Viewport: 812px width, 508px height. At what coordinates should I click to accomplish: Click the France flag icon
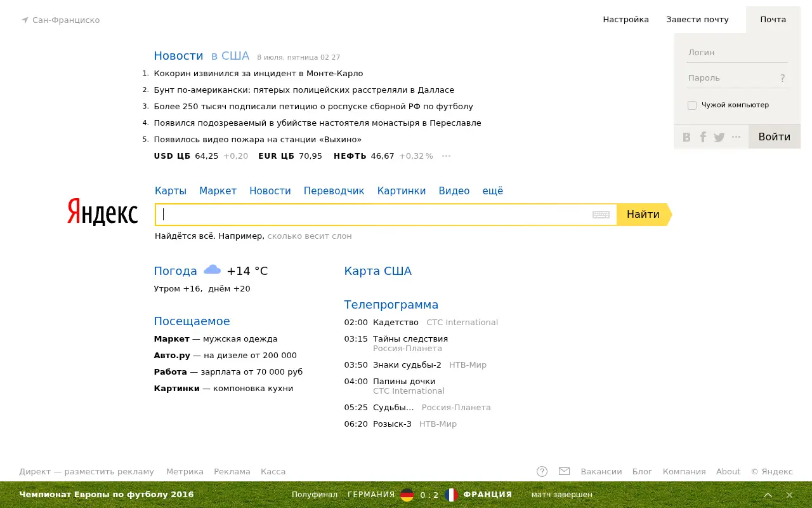pyautogui.click(x=452, y=495)
